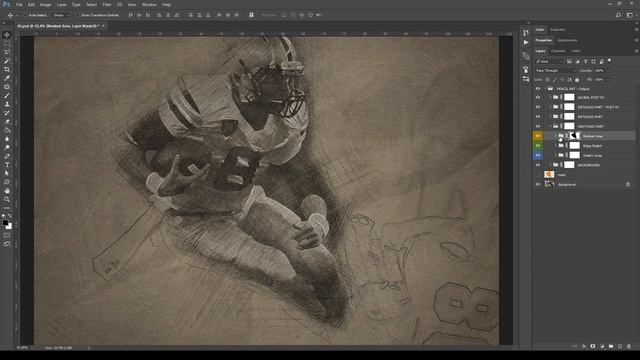Select the Gradient tool

click(7, 130)
